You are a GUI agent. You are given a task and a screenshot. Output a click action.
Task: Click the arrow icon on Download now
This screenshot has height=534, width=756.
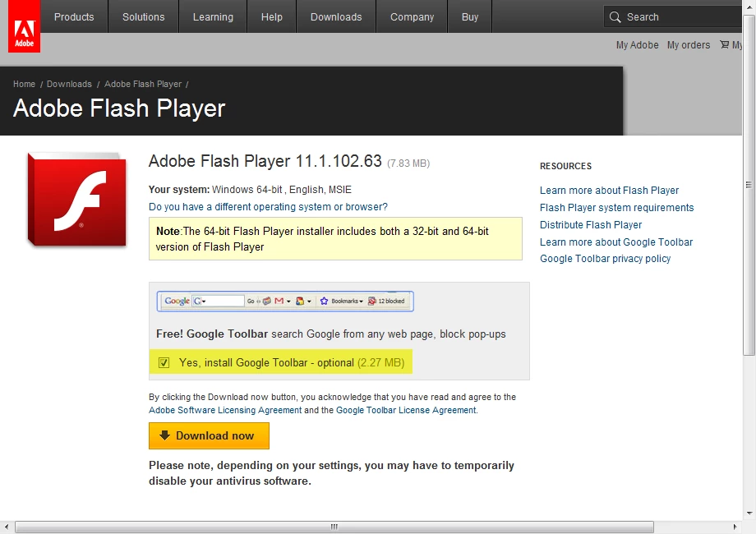[164, 435]
